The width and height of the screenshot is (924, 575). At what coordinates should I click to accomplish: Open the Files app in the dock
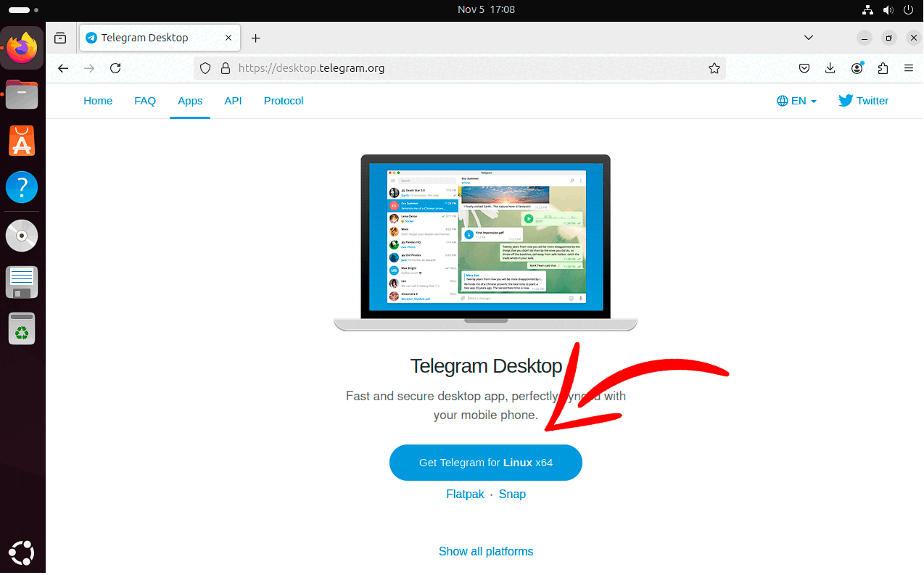(22, 94)
